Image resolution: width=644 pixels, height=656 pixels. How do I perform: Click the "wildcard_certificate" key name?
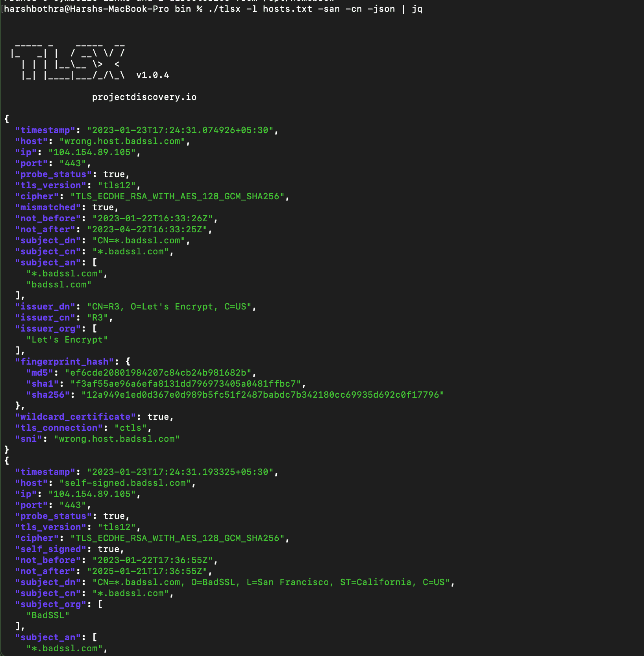click(75, 417)
